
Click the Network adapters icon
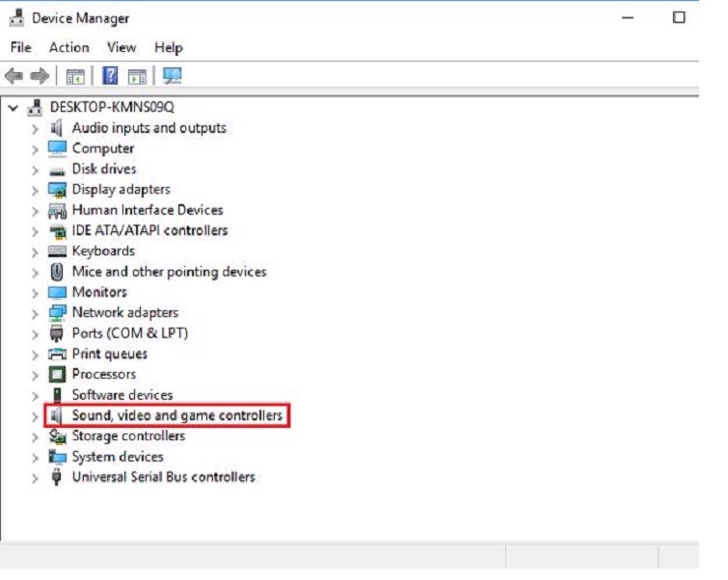tap(57, 313)
